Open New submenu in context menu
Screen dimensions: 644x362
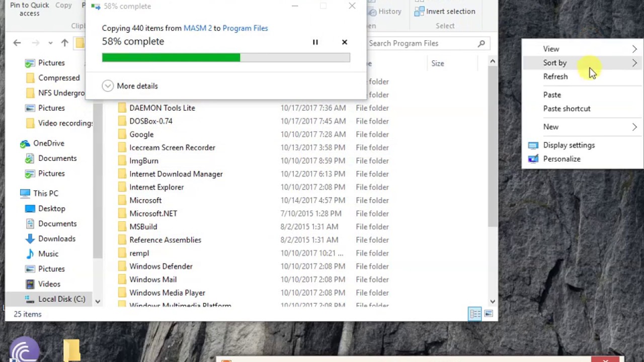(583, 127)
